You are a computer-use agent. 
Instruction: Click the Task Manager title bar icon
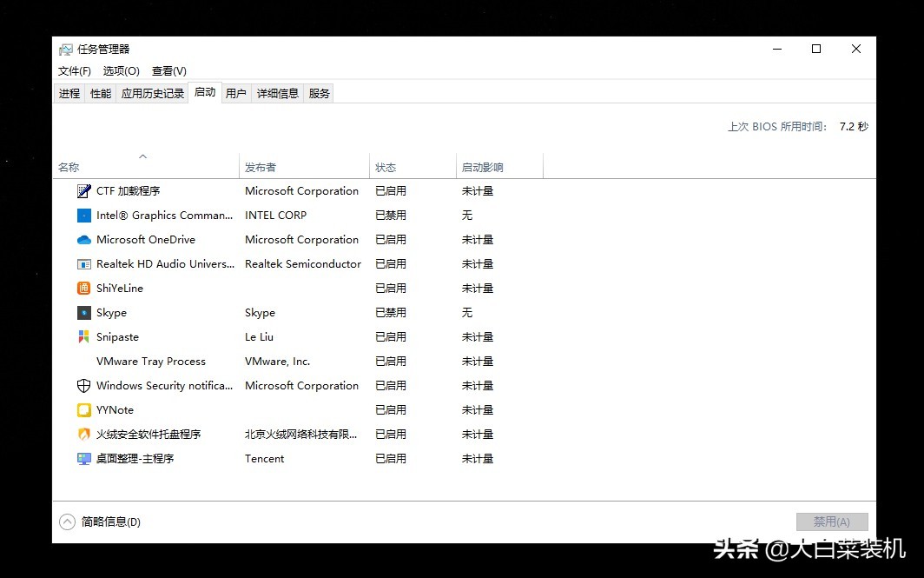point(65,50)
